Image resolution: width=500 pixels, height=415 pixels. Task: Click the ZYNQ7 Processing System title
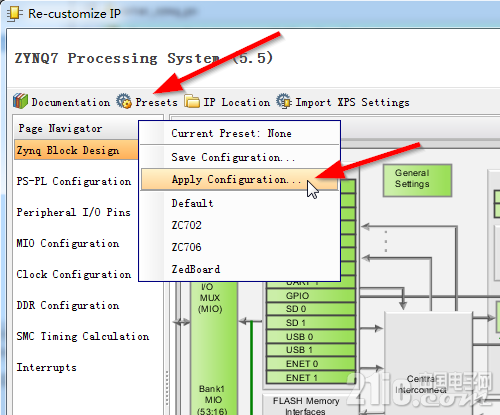point(143,58)
